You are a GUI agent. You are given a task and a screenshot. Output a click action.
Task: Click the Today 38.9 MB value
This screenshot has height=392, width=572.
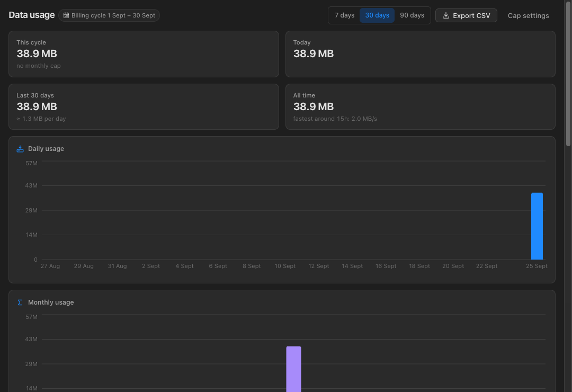[x=314, y=54]
